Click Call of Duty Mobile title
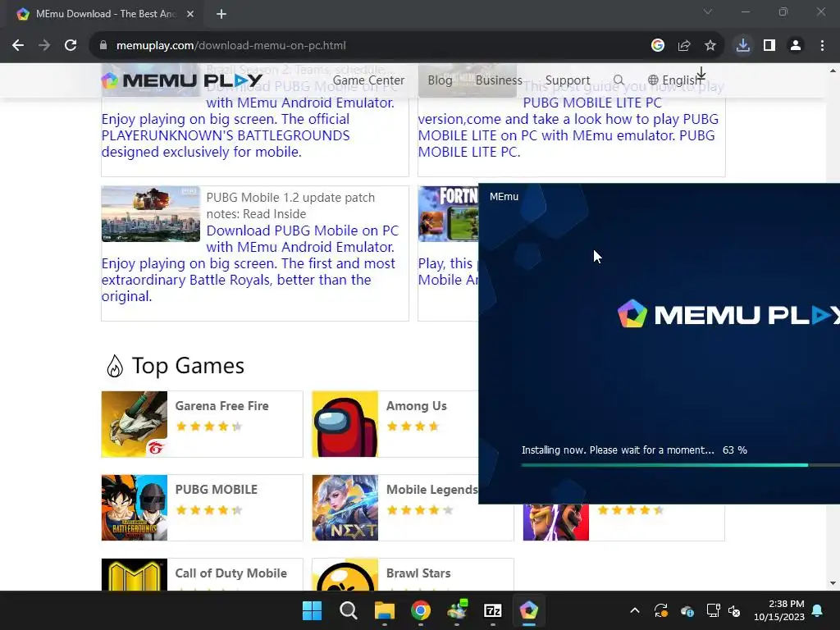840x630 pixels. (x=231, y=573)
